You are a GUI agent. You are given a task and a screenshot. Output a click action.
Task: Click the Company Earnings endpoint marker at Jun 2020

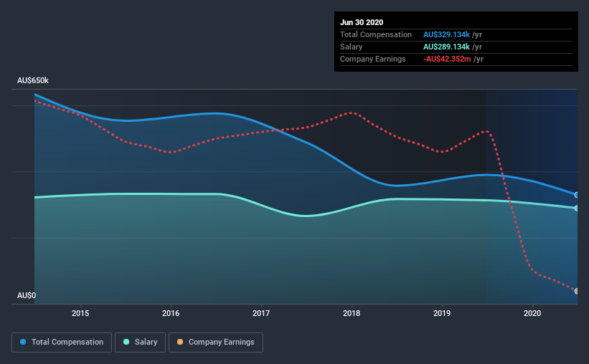[x=576, y=291]
